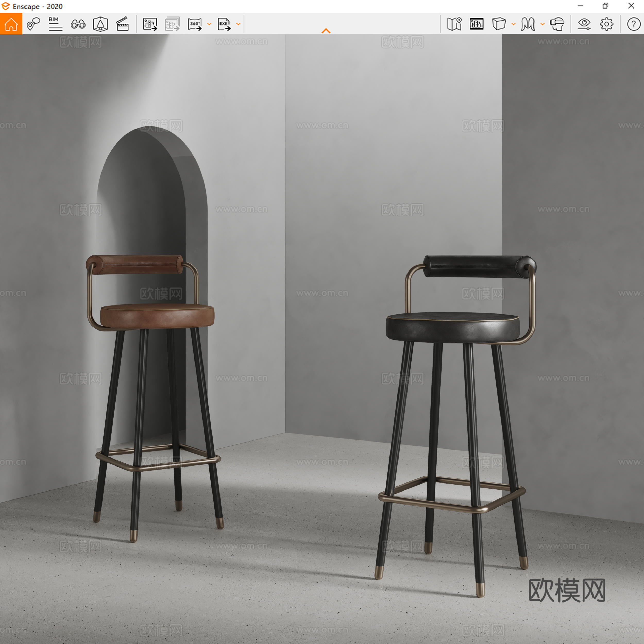Collapse the toolbar via the orange up arrow
This screenshot has height=644, width=644.
click(326, 30)
